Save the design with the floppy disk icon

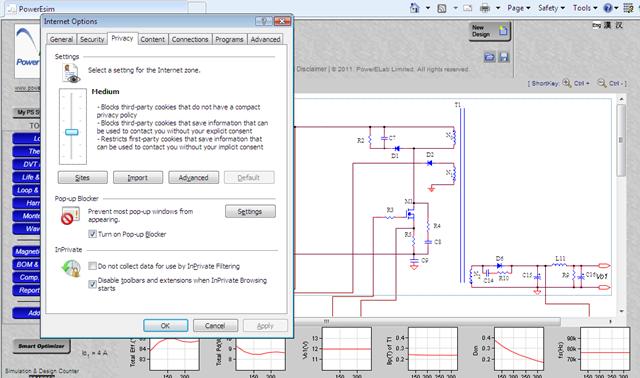pos(504,57)
